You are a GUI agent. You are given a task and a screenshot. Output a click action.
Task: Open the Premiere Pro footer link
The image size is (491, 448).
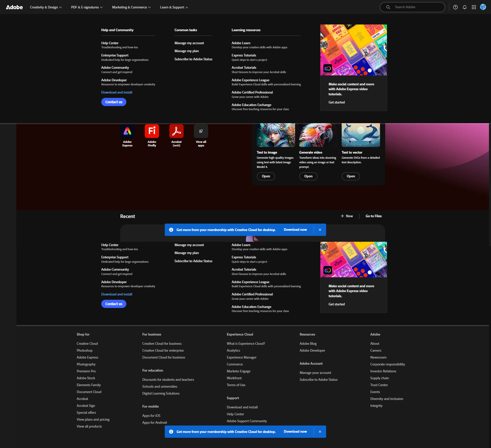click(x=86, y=371)
